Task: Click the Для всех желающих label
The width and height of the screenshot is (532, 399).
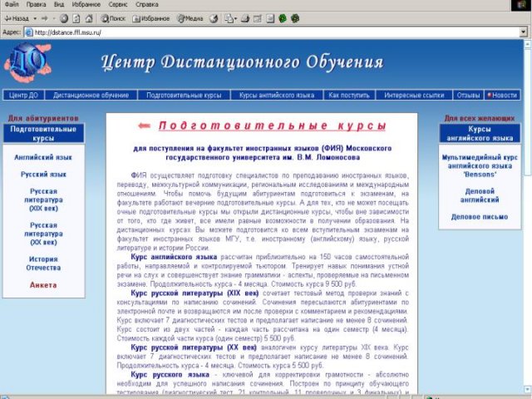Action: [x=480, y=118]
